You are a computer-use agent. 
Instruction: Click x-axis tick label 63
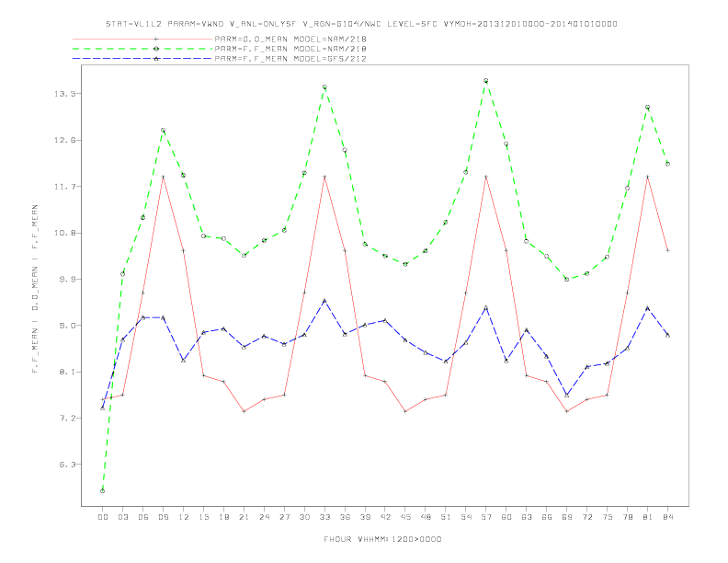(x=527, y=517)
